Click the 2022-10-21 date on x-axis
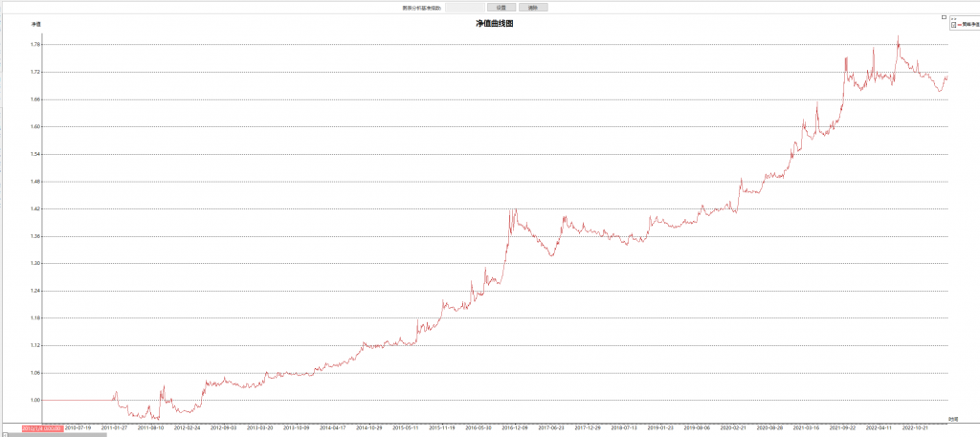Image resolution: width=980 pixels, height=437 pixels. click(x=916, y=428)
